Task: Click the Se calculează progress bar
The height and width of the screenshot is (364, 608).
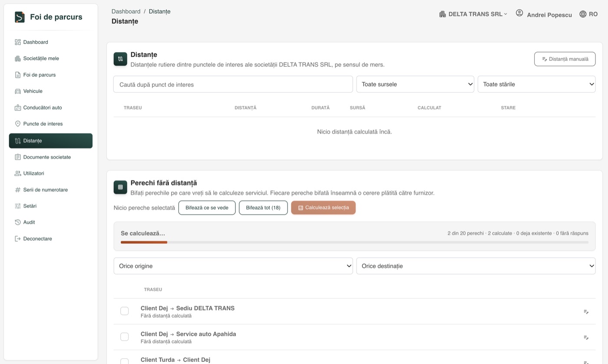Action: point(354,242)
